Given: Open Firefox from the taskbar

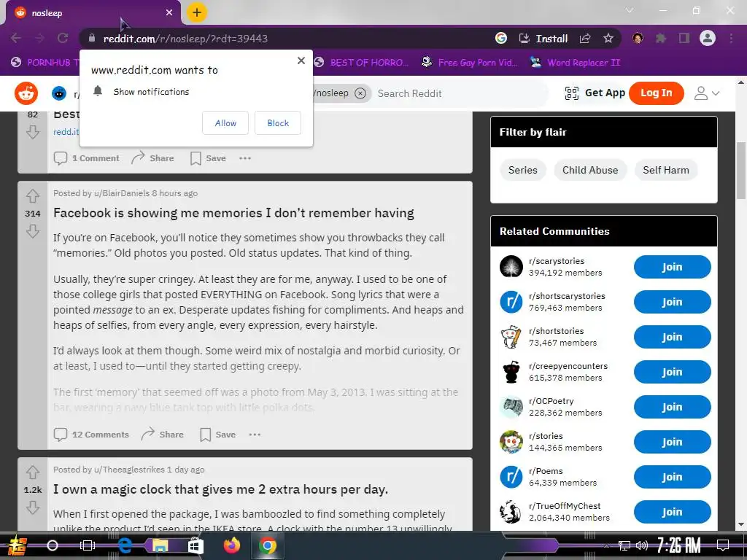Looking at the screenshot, I should 232,545.
